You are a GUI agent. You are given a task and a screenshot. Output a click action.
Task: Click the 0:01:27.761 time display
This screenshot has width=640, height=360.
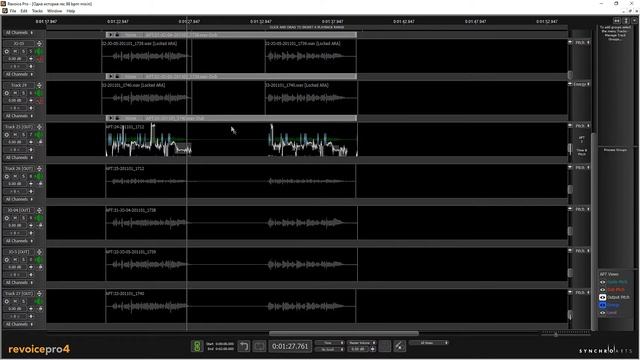tap(290, 346)
